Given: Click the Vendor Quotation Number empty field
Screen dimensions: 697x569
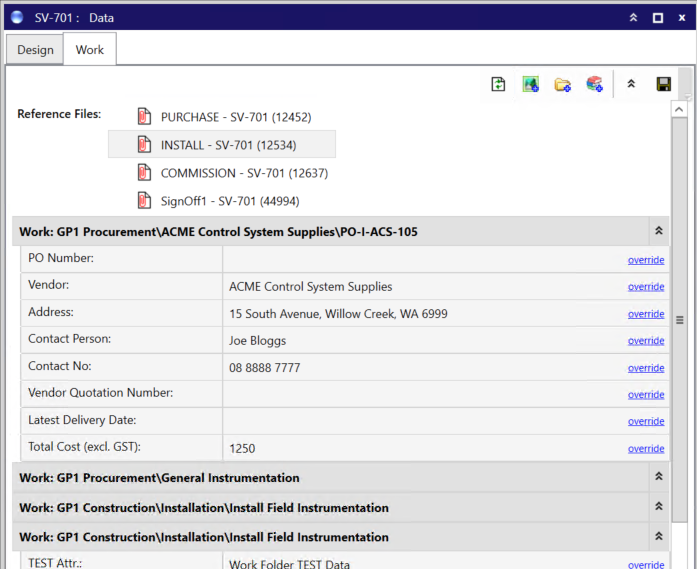Looking at the screenshot, I should pyautogui.click(x=420, y=394).
